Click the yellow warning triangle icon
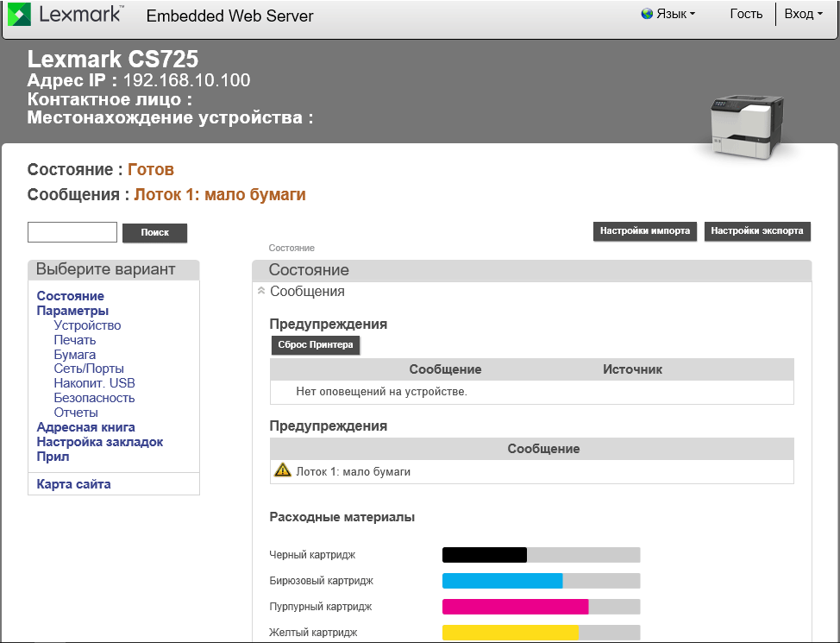The width and height of the screenshot is (840, 643). [283, 471]
